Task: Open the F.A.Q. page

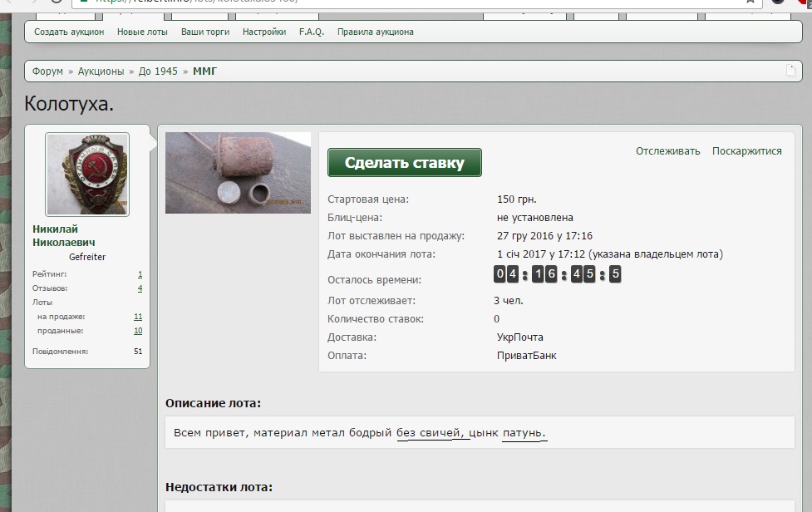Action: (312, 32)
